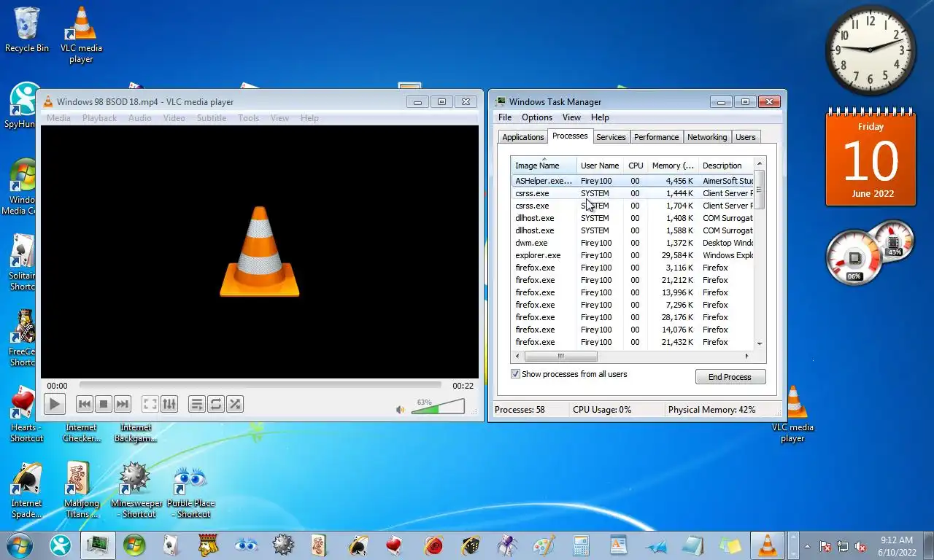
Task: Open Task Manager Options menu
Action: coord(537,117)
